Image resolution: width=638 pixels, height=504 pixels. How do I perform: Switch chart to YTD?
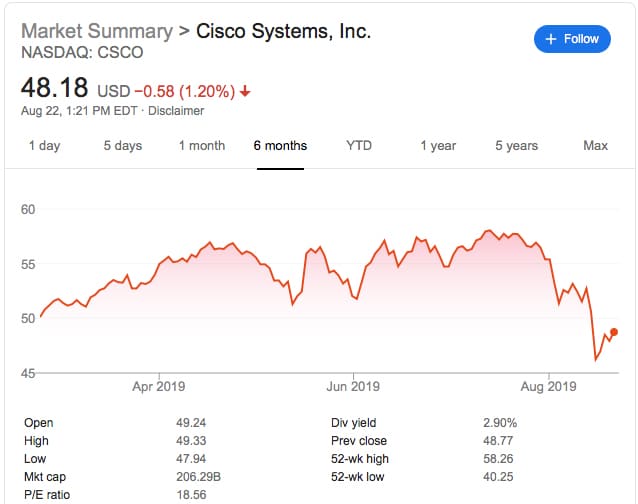pos(359,146)
